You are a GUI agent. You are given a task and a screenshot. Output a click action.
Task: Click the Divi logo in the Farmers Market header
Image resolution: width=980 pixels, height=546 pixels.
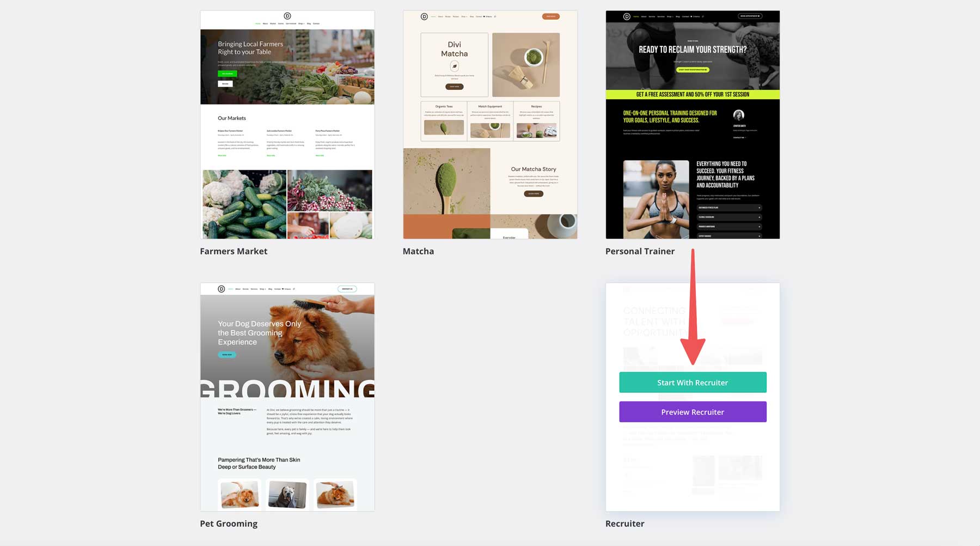point(287,16)
